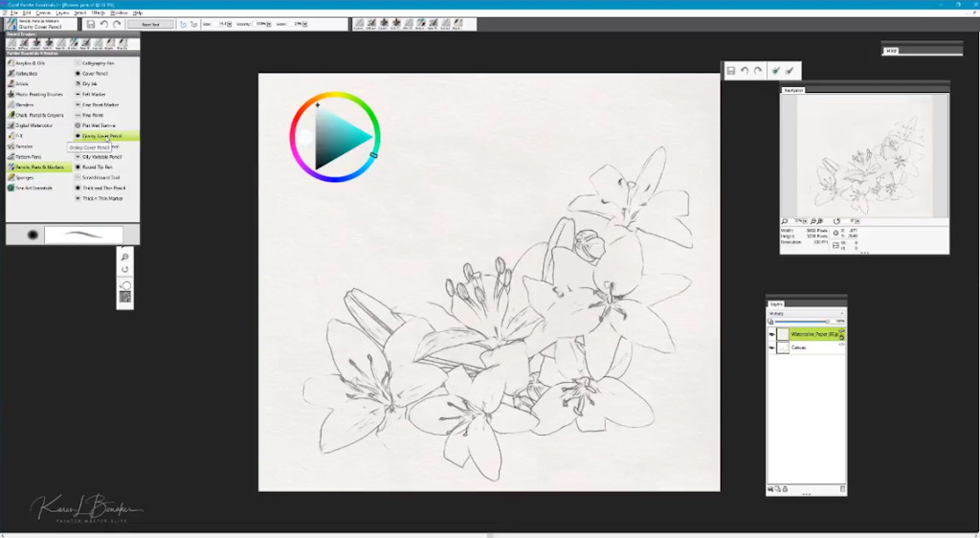Click the paper texture selector in the floating toolbox
The width and height of the screenshot is (980, 538).
point(125,298)
